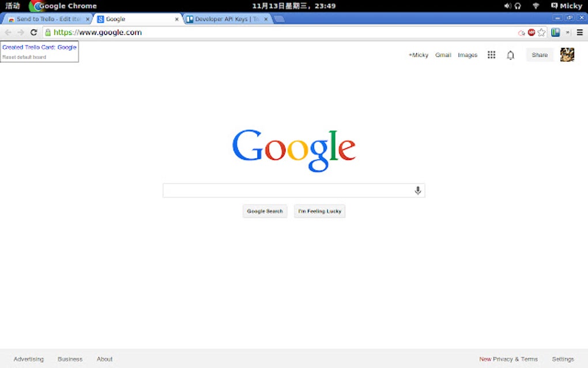
Task: Open the 活动 Activities overview
Action: pos(12,6)
